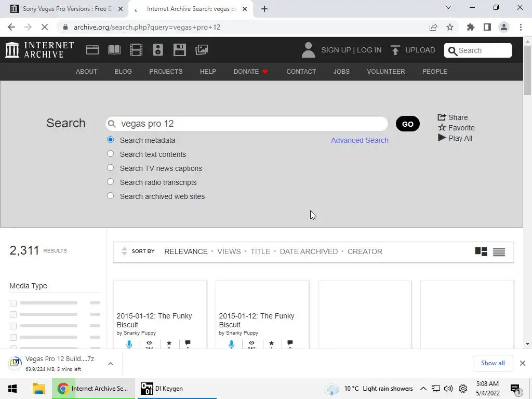532x399 pixels.
Task: Open the CONTACT menu item
Action: tap(301, 72)
